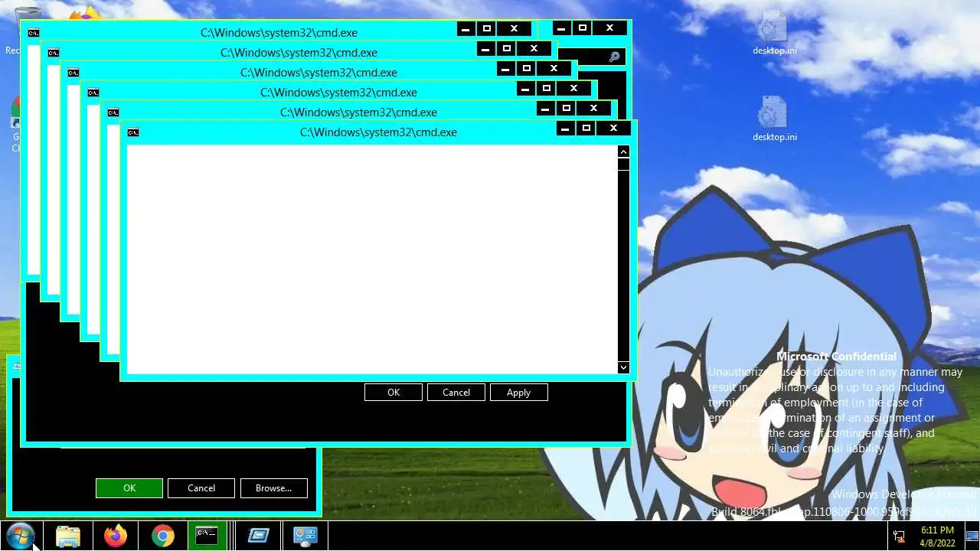The height and width of the screenshot is (551, 980).
Task: Switch to the Run dialog taskbar button
Action: [258, 536]
